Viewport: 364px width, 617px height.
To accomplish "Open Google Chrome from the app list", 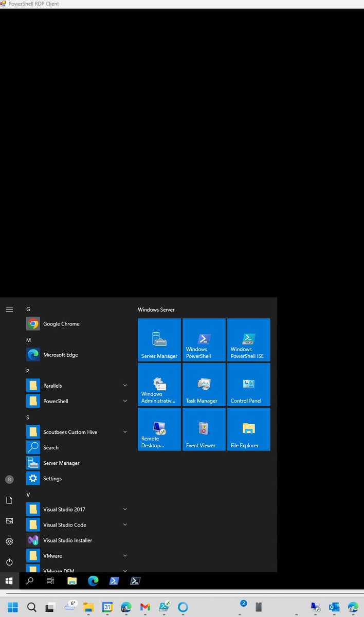I will click(x=77, y=324).
